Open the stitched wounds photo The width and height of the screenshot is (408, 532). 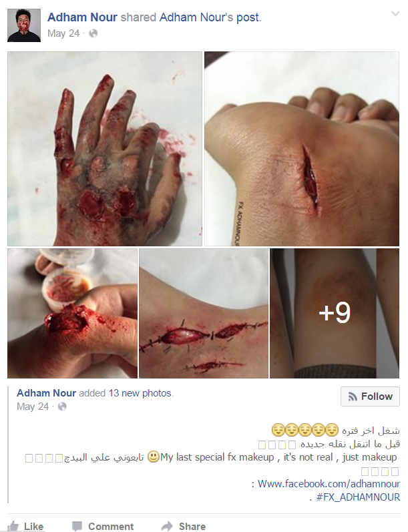point(204,313)
